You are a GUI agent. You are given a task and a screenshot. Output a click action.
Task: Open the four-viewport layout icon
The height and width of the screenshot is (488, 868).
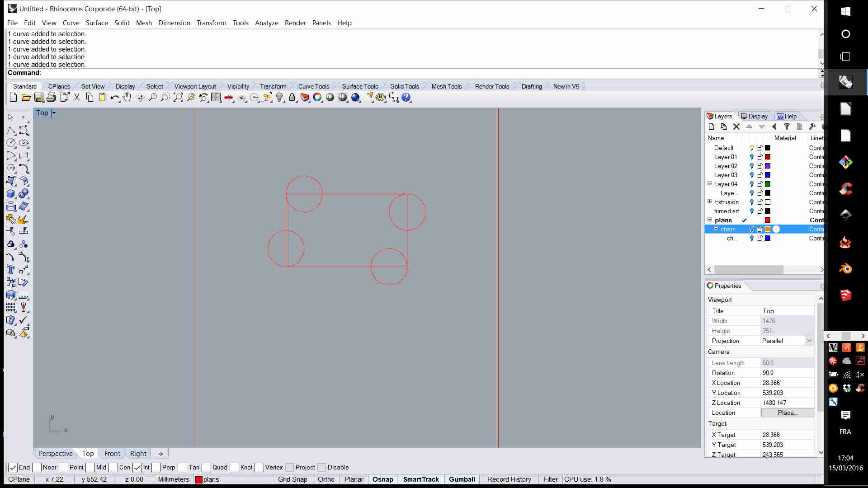pyautogui.click(x=216, y=98)
